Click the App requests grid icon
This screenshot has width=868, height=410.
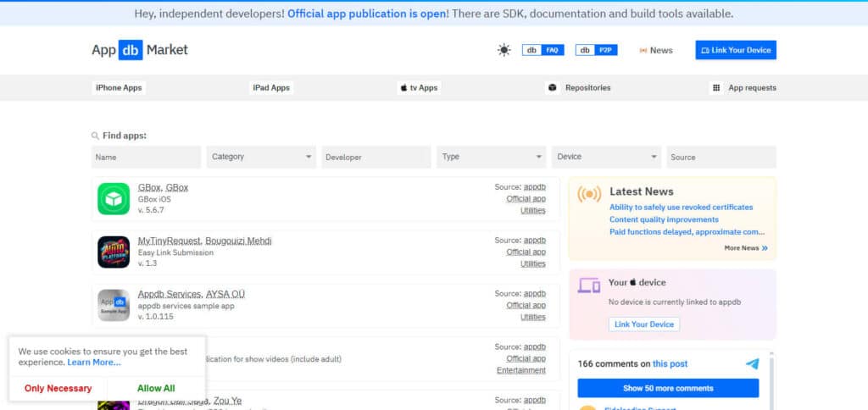[716, 88]
